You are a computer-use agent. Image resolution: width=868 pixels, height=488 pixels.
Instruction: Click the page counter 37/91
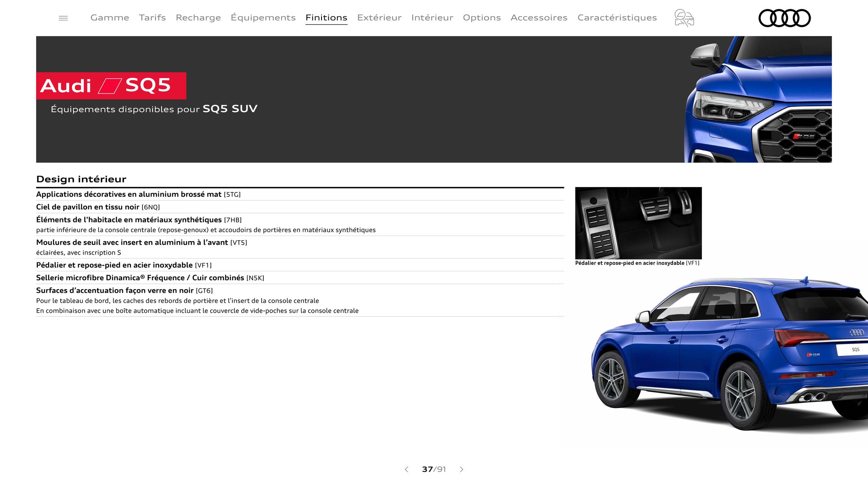(x=434, y=469)
